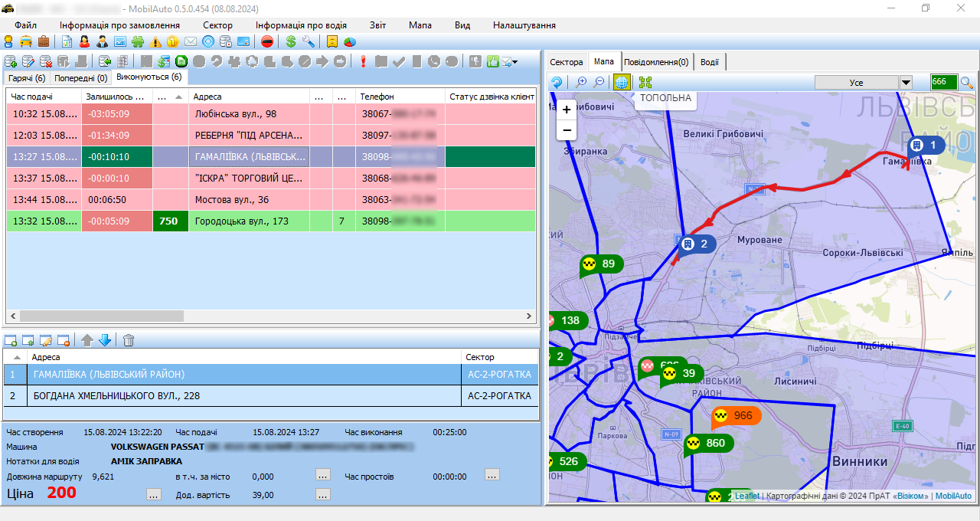Click the red exclamation mark order icon

363,62
